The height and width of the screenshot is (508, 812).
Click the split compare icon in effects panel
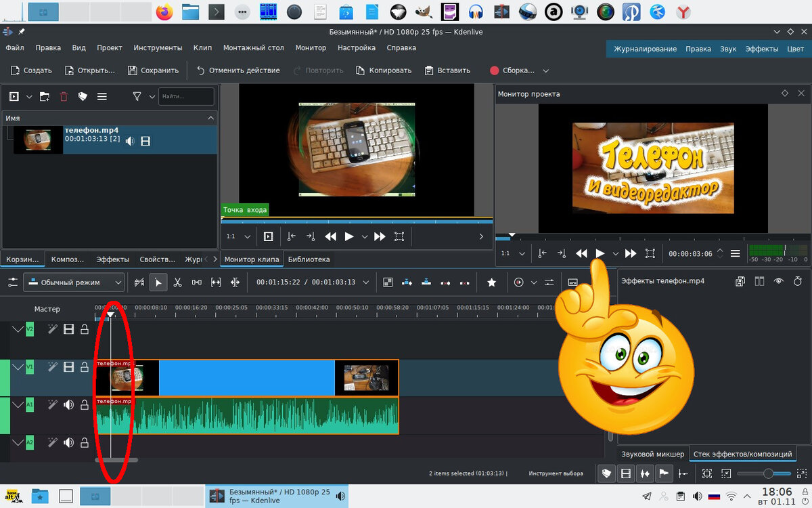pos(759,281)
